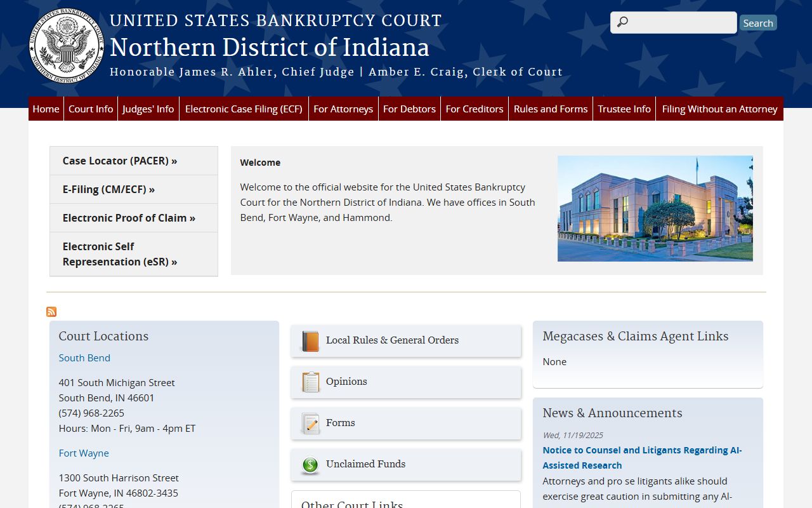Open the AI-Assisted Research notice

pyautogui.click(x=642, y=458)
